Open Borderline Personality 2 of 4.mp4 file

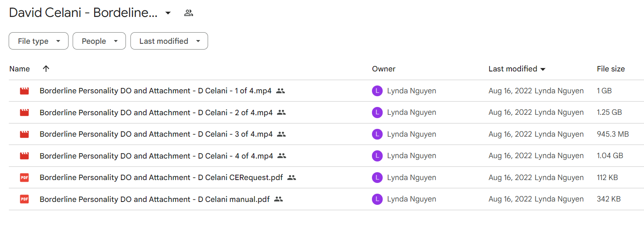[156, 112]
